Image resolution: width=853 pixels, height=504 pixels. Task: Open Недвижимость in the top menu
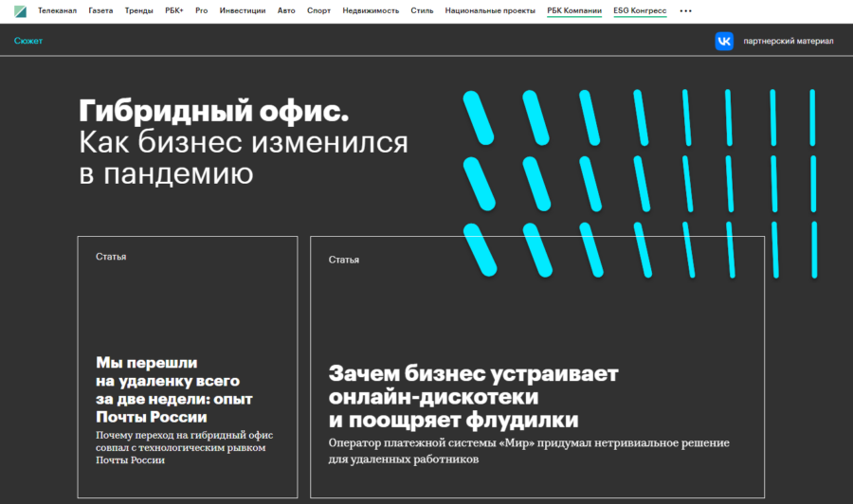pos(371,10)
